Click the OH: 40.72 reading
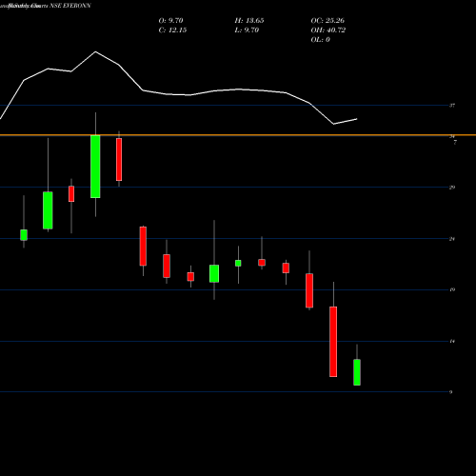This screenshot has height=476, width=476. tap(328, 30)
